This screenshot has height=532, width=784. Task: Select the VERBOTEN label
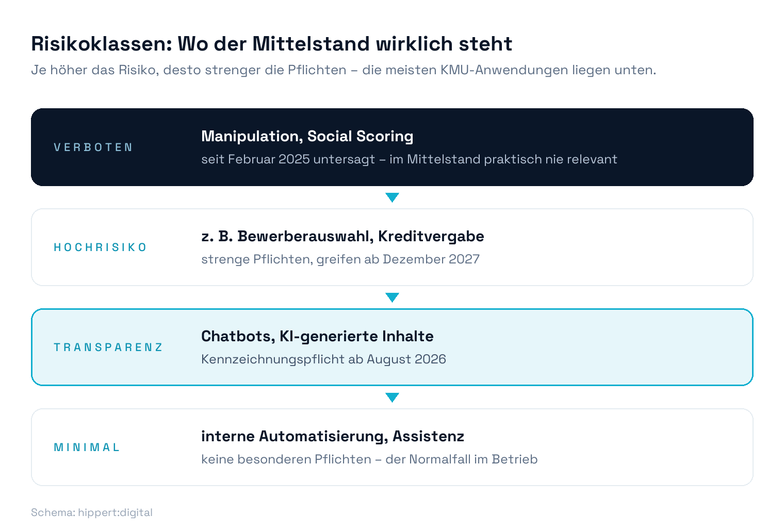pos(93,147)
